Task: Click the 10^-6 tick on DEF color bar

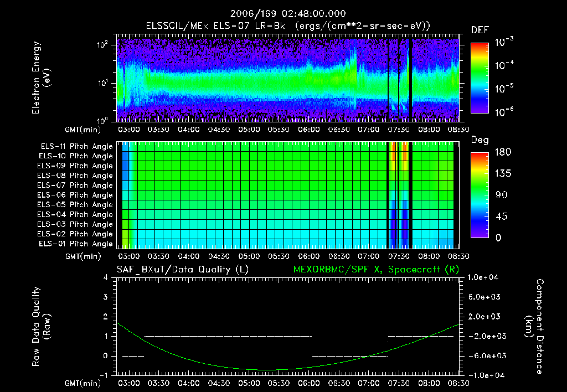Action: tap(504, 112)
